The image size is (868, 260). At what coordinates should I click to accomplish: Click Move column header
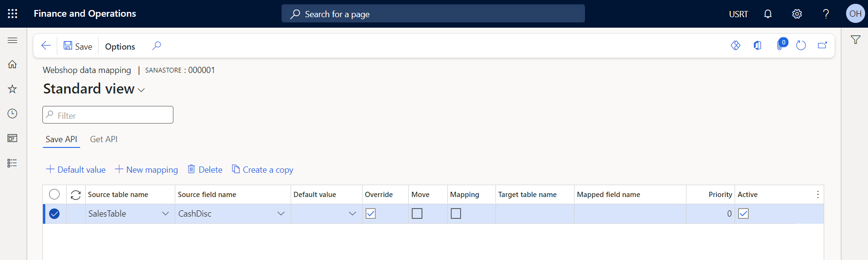421,195
